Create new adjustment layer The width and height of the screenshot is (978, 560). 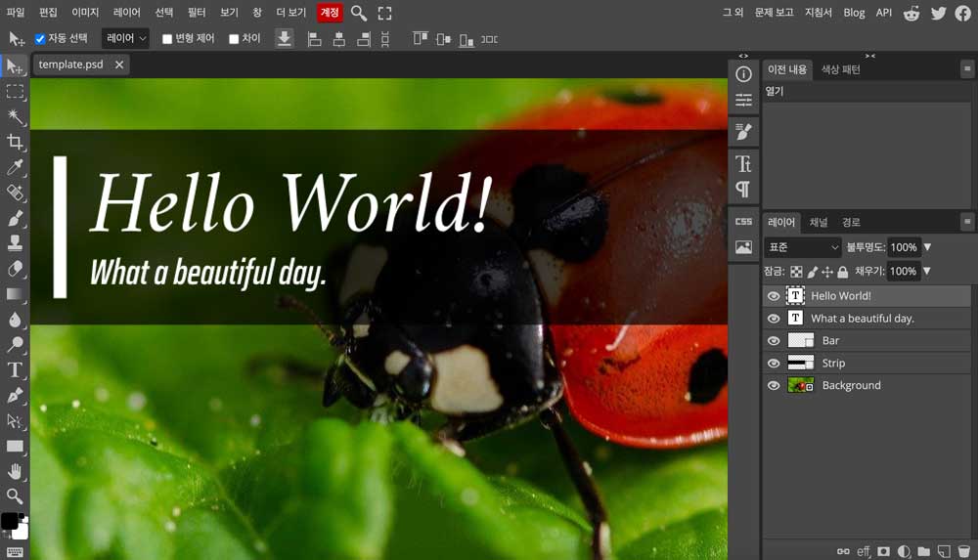(904, 551)
